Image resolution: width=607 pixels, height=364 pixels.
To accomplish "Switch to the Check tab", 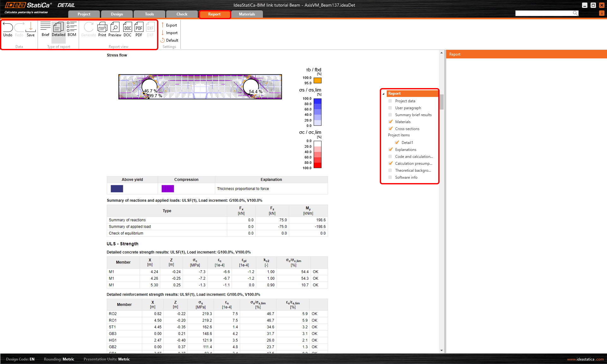I will 182,14.
